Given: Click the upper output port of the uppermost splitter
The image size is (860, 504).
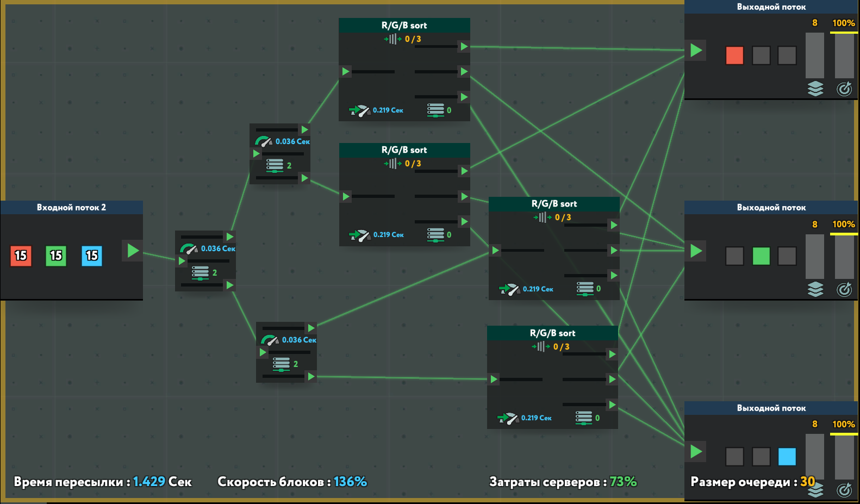Looking at the screenshot, I should (x=304, y=129).
